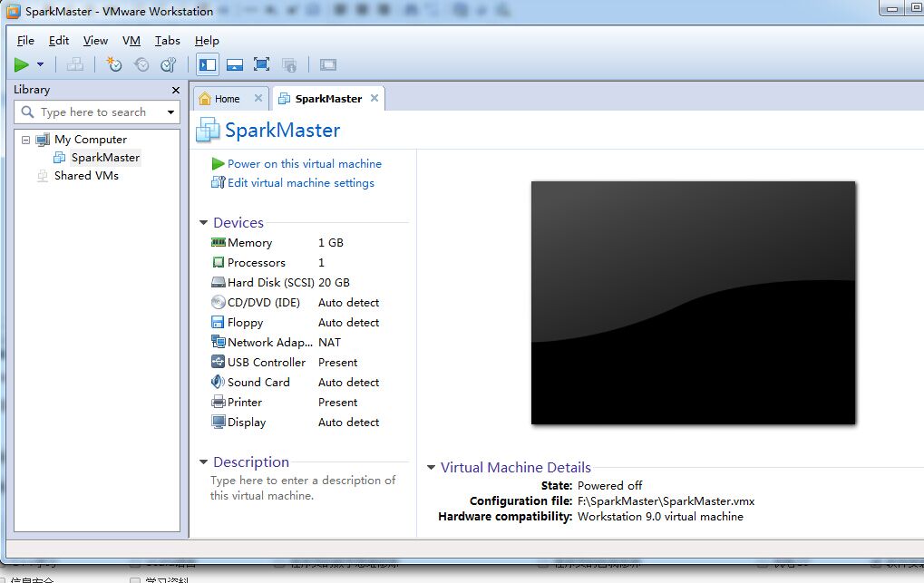The width and height of the screenshot is (924, 583).
Task: Click the Send Ctrl+Alt+Del toolbar icon
Action: tap(75, 65)
